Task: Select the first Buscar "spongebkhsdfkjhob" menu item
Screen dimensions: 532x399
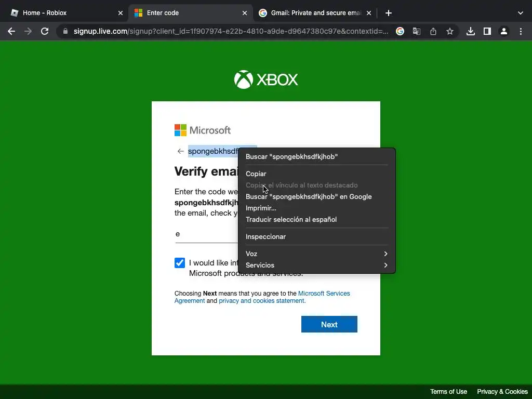Action: (x=316, y=157)
